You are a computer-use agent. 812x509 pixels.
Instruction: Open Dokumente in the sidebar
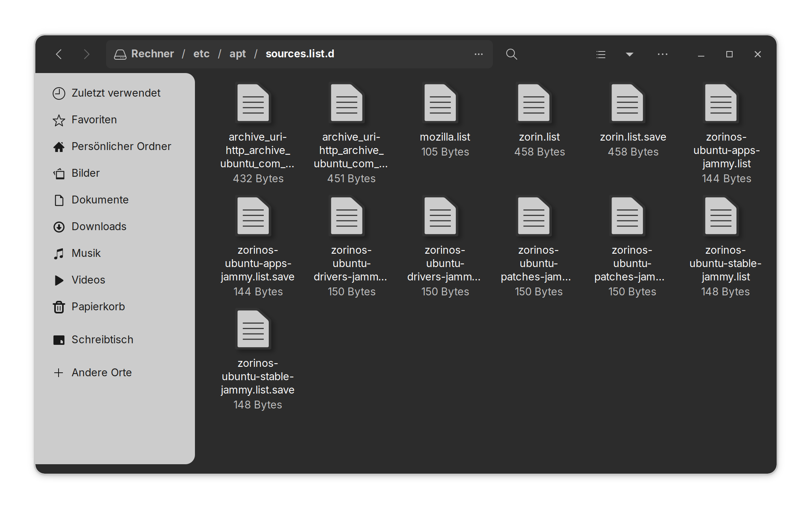click(114, 200)
